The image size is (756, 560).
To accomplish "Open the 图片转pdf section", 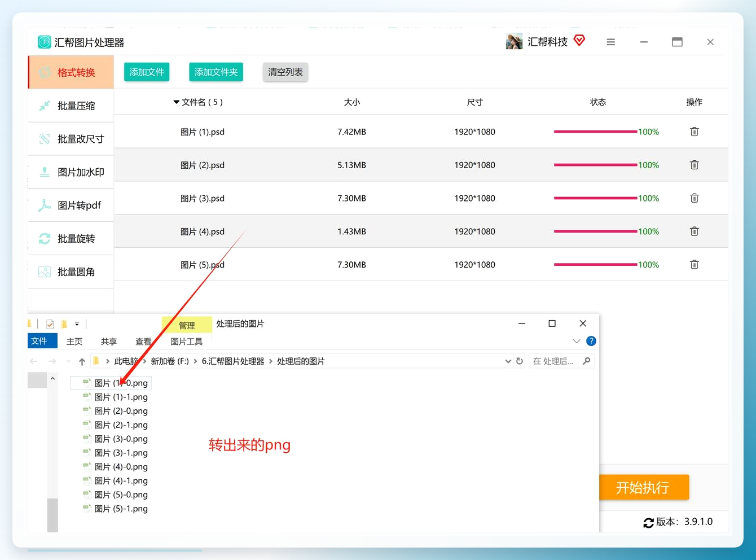I will (71, 205).
